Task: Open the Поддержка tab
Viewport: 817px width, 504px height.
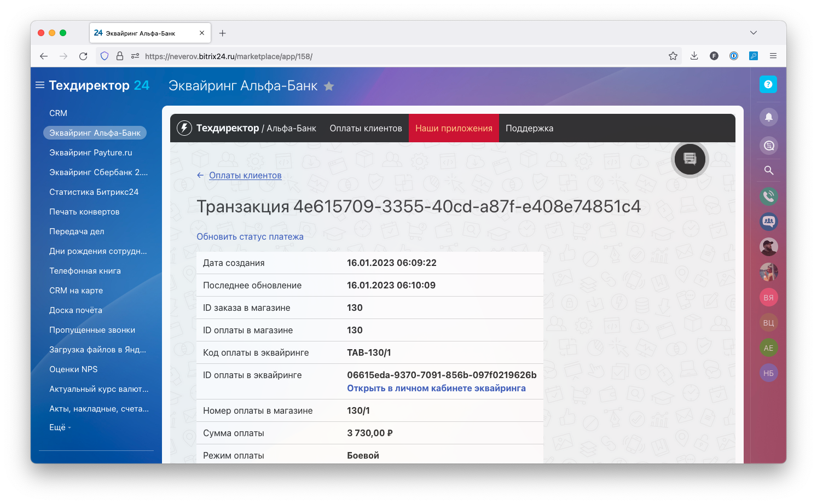Action: coord(529,128)
